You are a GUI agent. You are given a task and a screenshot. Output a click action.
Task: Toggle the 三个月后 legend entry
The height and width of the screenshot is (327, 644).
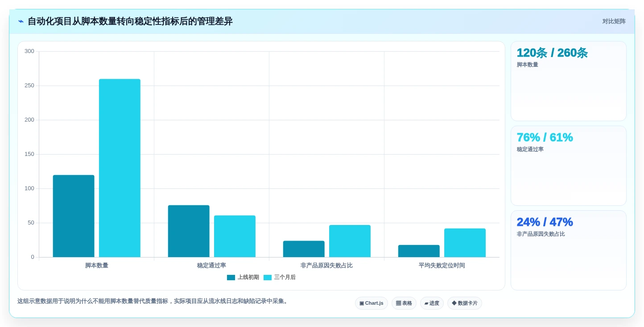click(280, 277)
